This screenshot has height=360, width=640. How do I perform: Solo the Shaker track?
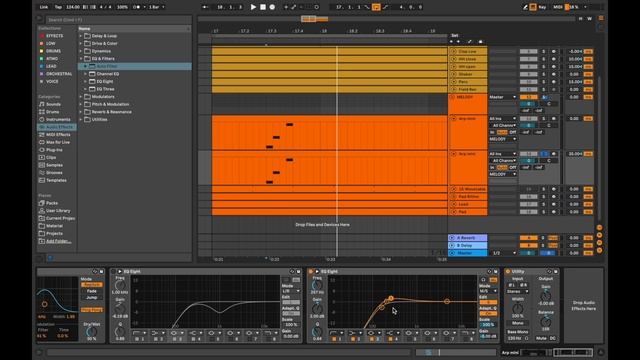(543, 74)
